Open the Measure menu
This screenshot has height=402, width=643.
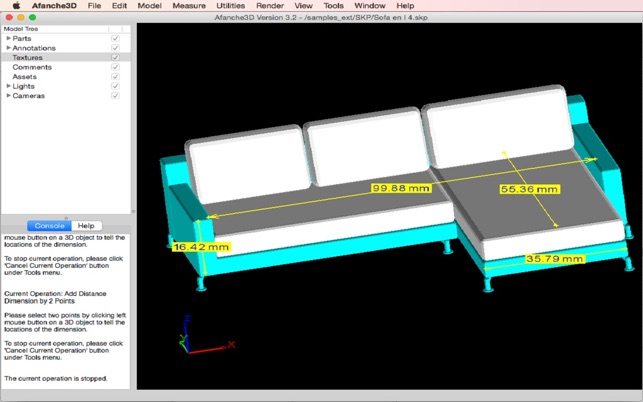(x=188, y=6)
